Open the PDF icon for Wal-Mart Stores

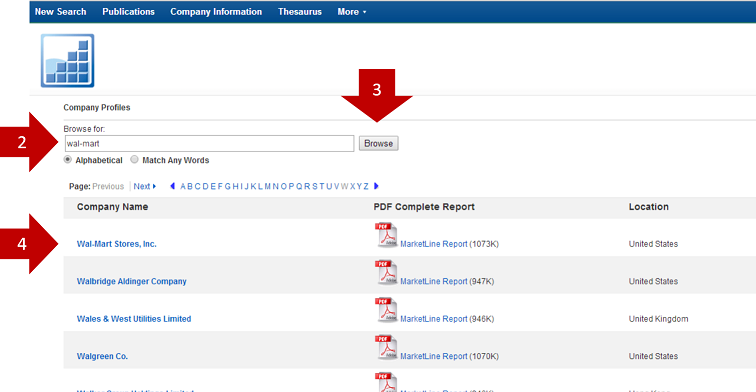386,235
